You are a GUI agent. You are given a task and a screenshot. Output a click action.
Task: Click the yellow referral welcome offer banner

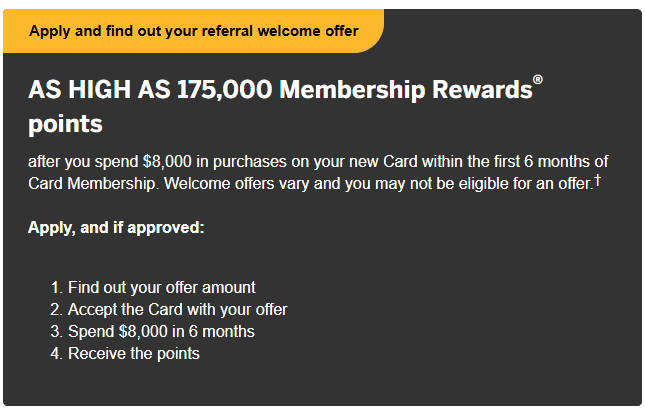pos(193,31)
